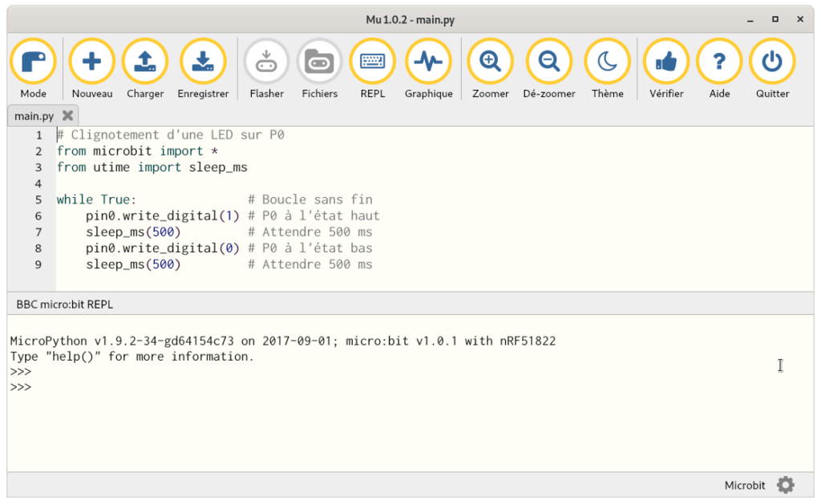The height and width of the screenshot is (504, 821).
Task: Click line number 5 in the editor
Action: pos(37,200)
